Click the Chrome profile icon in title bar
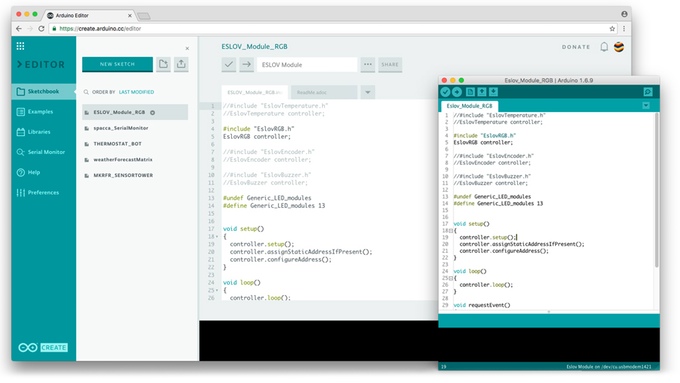The image size is (680, 383). [624, 14]
